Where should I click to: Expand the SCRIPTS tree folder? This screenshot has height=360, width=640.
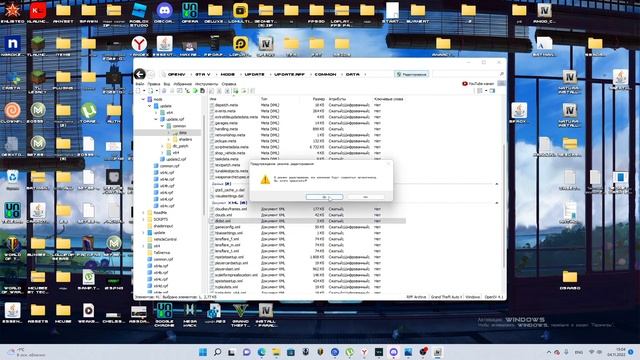(143, 219)
